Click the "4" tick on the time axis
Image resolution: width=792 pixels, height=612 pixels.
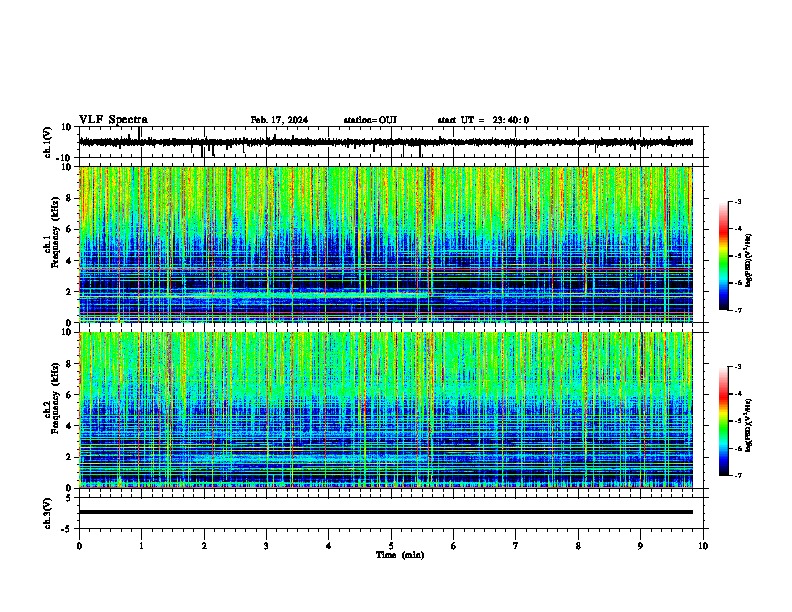pyautogui.click(x=329, y=546)
